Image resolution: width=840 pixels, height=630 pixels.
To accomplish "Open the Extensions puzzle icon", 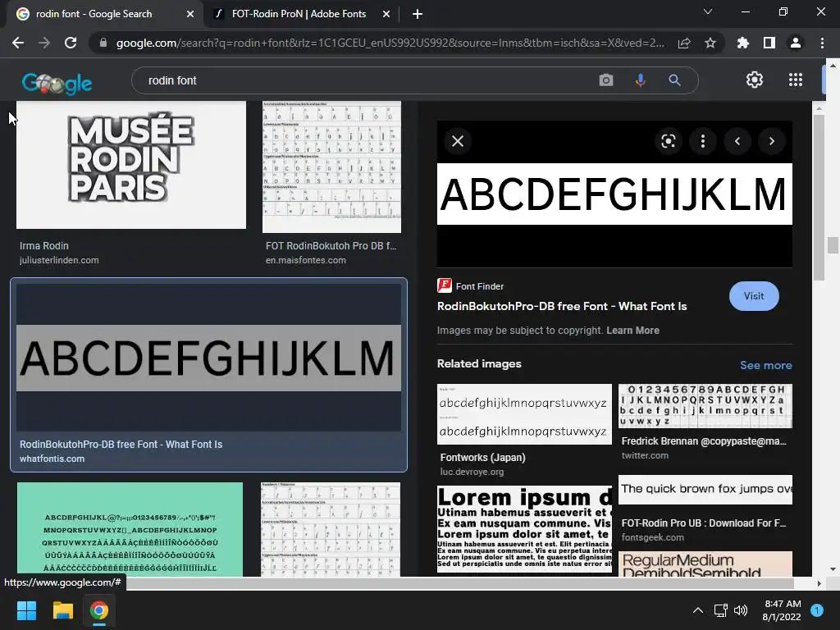I will 743,43.
